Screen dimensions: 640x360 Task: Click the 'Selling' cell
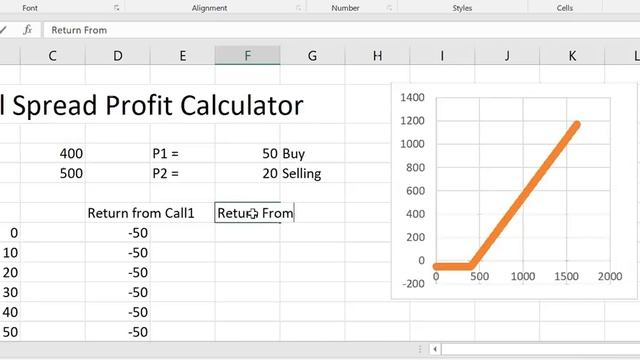(312, 173)
